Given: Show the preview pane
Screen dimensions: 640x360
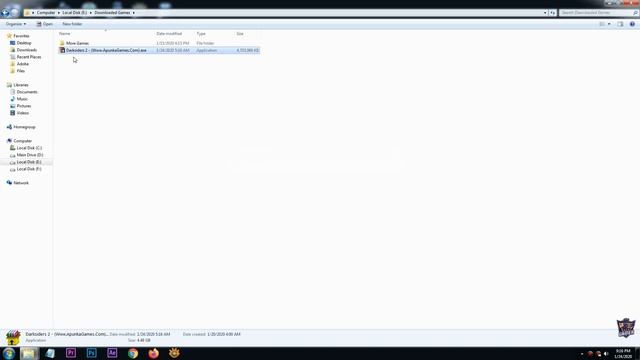Looking at the screenshot, I should [x=620, y=24].
